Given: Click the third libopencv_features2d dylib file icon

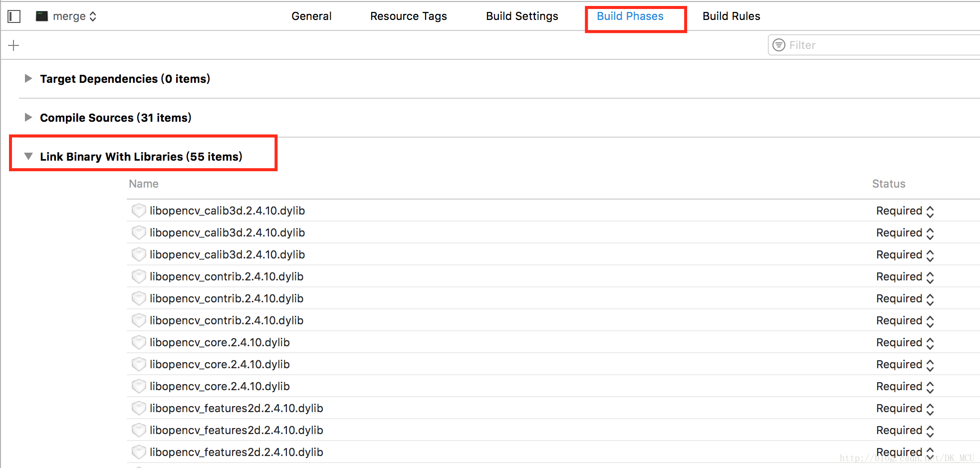Looking at the screenshot, I should click(139, 452).
